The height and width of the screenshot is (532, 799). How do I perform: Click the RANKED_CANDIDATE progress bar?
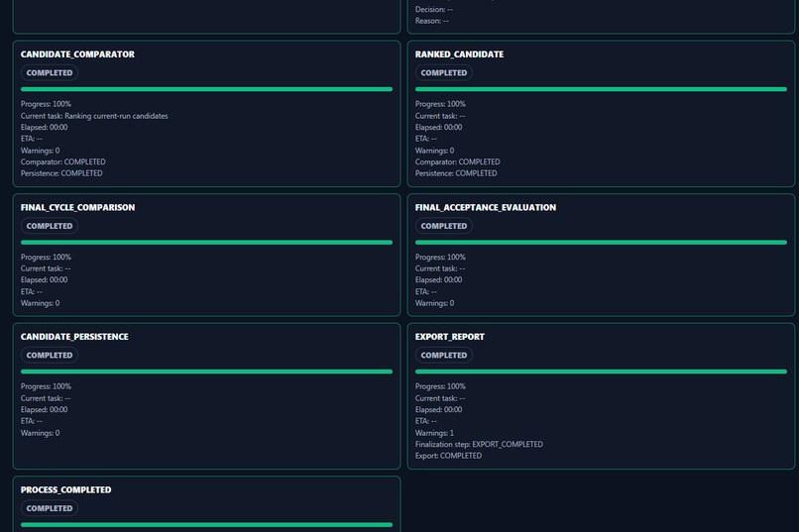point(601,89)
